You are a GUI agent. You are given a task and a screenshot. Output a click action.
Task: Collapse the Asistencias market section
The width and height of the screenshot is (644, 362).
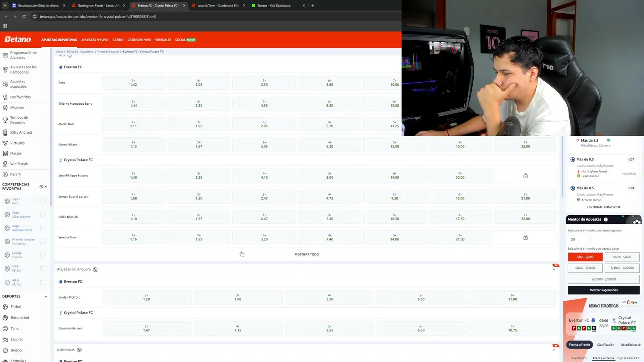(554, 350)
